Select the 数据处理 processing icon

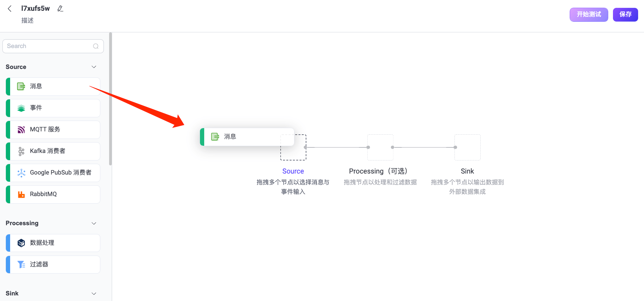(x=21, y=243)
